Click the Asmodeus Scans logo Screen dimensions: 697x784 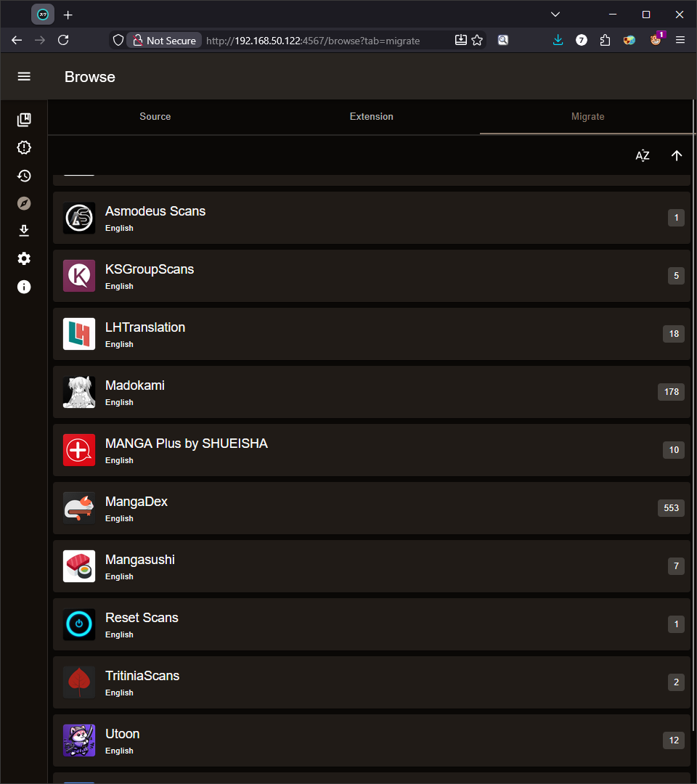pos(79,218)
